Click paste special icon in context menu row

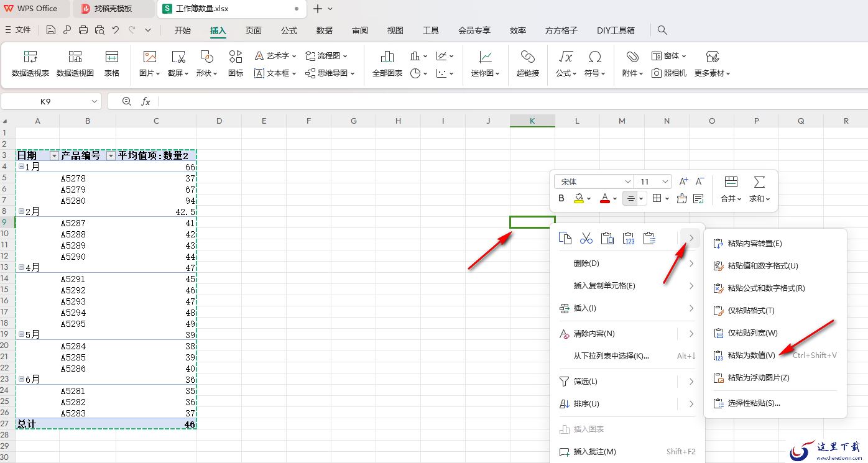coord(650,238)
